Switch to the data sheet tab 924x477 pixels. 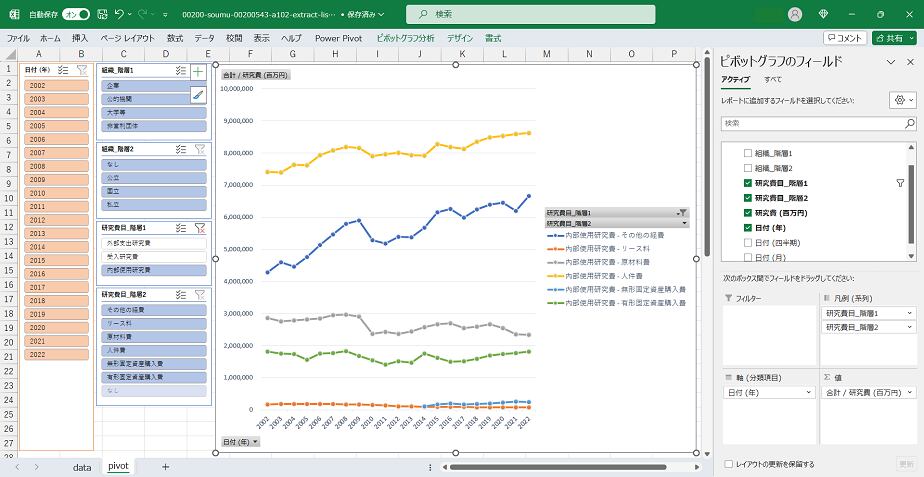coord(82,466)
